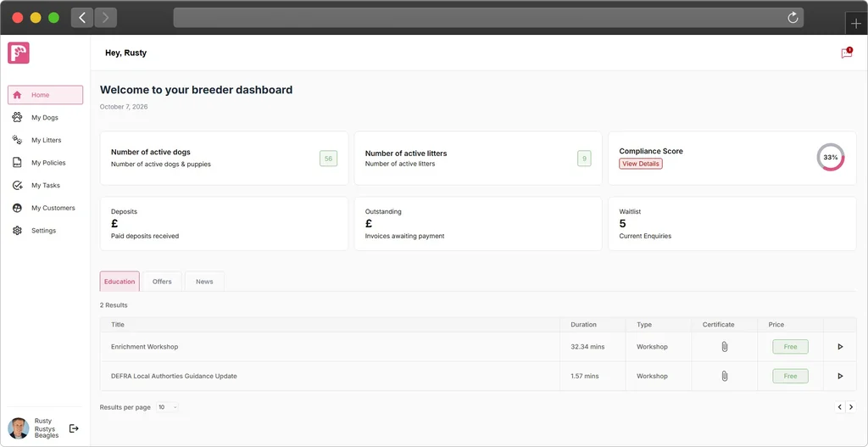Go to previous results page
This screenshot has height=447, width=868.
840,407
